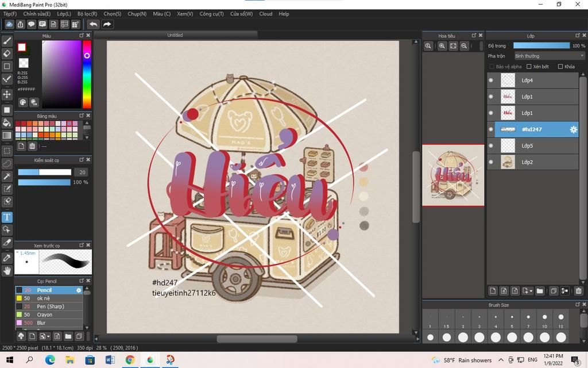Delete palette color with trash icon

click(32, 146)
